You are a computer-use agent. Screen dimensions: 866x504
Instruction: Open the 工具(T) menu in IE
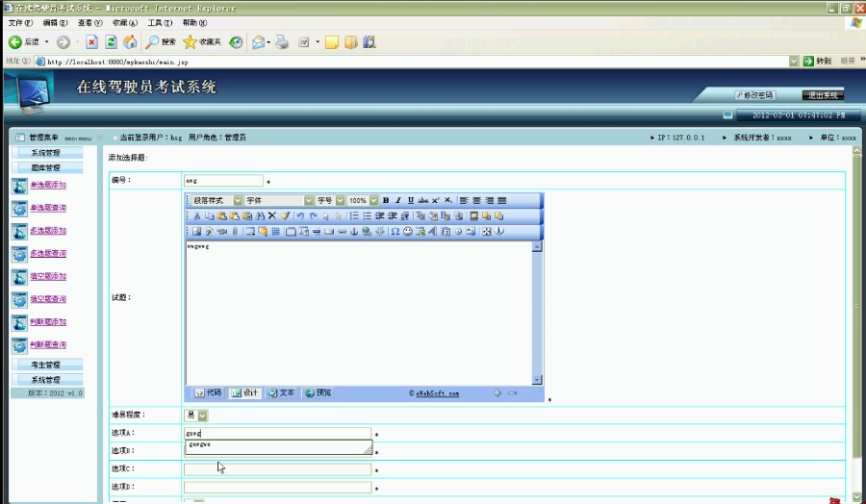pyautogui.click(x=160, y=22)
